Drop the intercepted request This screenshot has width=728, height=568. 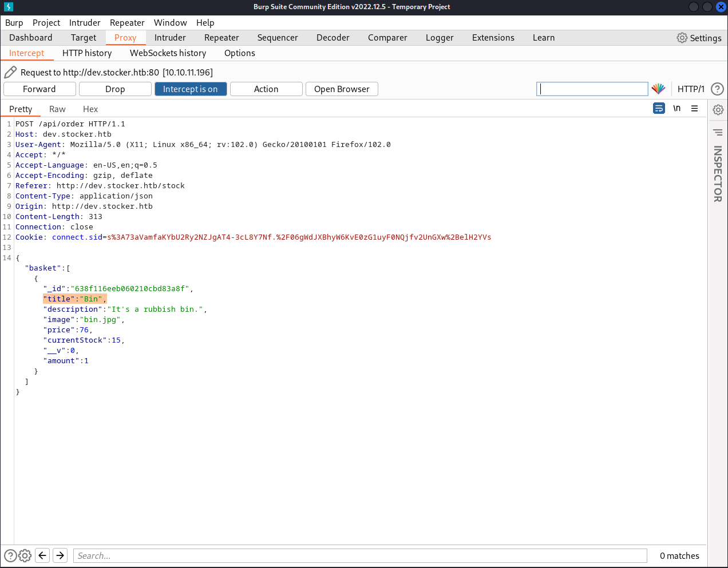pyautogui.click(x=115, y=89)
